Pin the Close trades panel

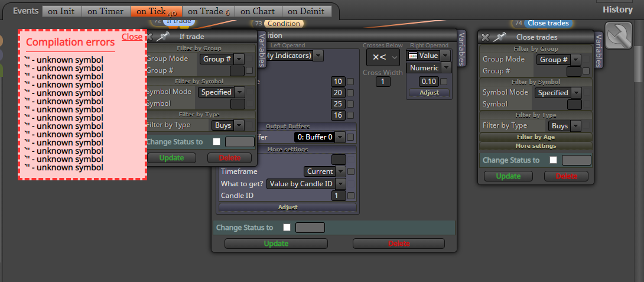tap(499, 37)
